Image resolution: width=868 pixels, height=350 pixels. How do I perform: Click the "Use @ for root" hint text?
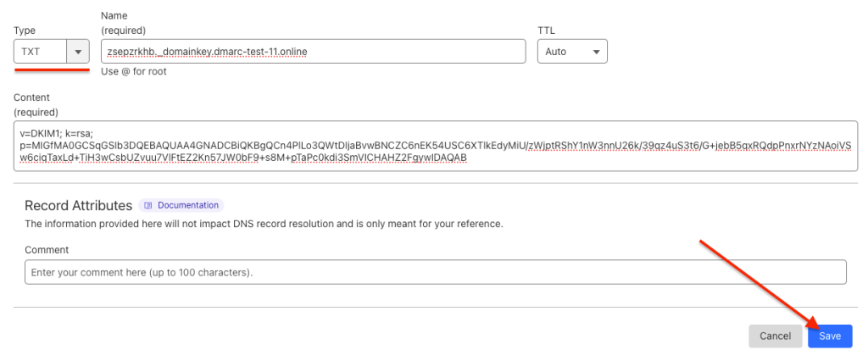tap(133, 71)
